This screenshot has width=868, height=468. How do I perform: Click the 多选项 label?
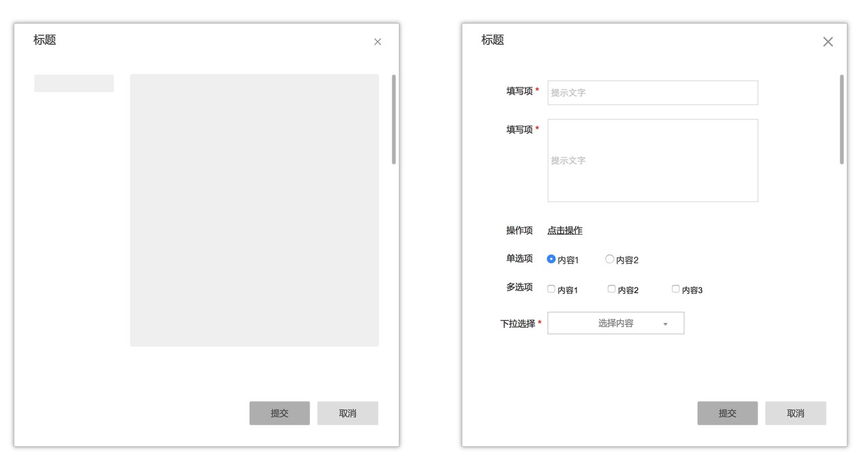(519, 288)
